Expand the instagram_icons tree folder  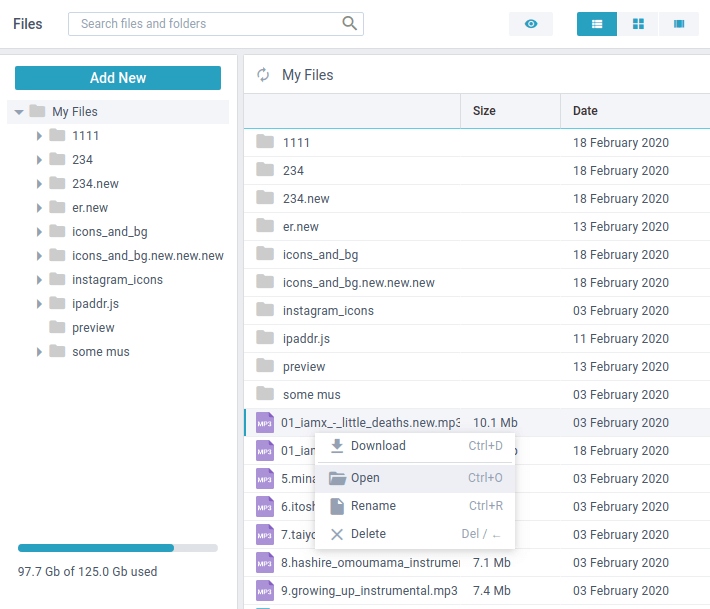click(39, 280)
